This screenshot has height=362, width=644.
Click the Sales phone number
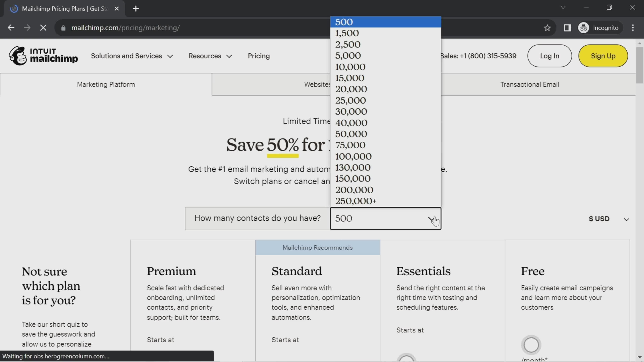click(x=478, y=56)
